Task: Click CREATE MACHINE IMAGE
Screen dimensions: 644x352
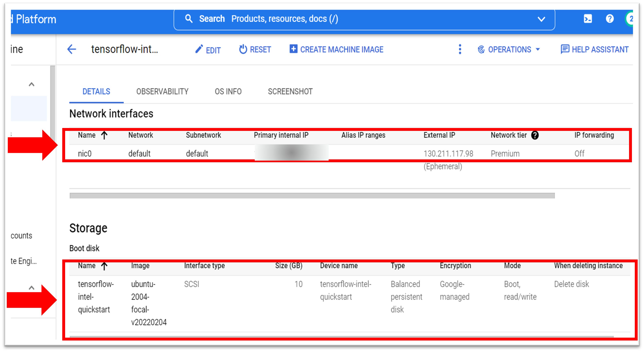Action: click(x=336, y=50)
